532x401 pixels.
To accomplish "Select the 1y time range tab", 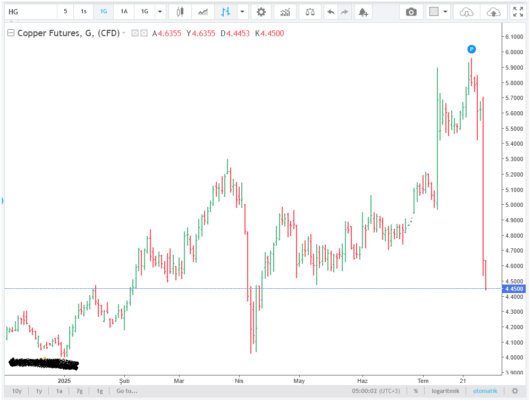I will 39,391.
